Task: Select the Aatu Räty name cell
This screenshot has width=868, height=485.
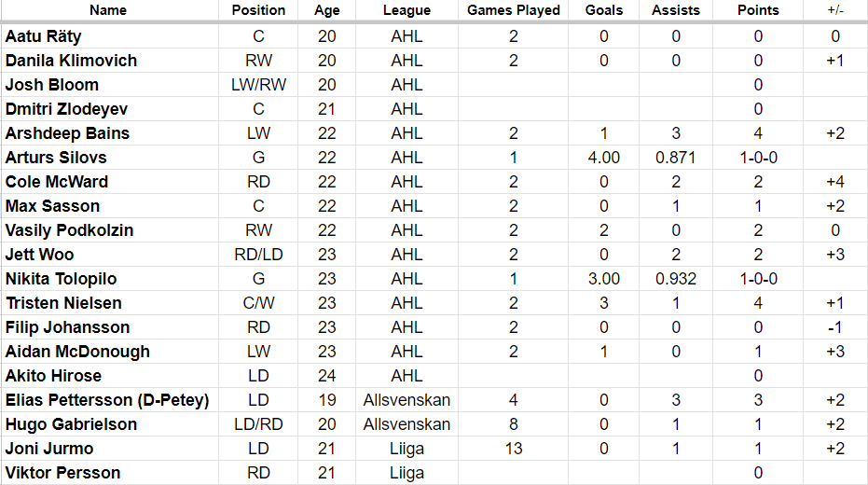Action: tap(44, 36)
